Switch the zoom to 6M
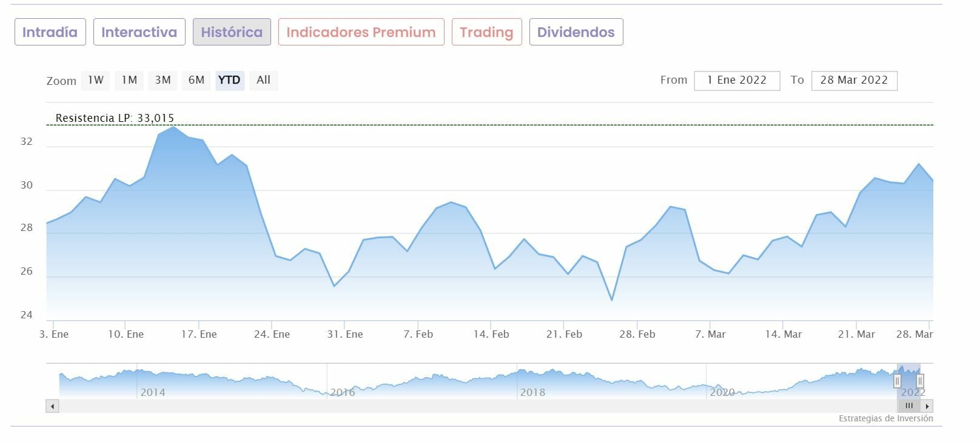Viewport: 980px width, 445px height. [196, 80]
